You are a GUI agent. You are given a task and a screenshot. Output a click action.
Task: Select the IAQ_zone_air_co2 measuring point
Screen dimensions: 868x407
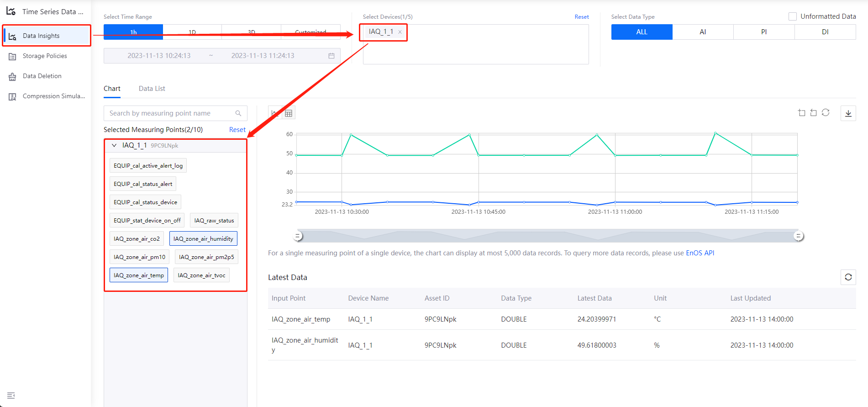pos(137,239)
